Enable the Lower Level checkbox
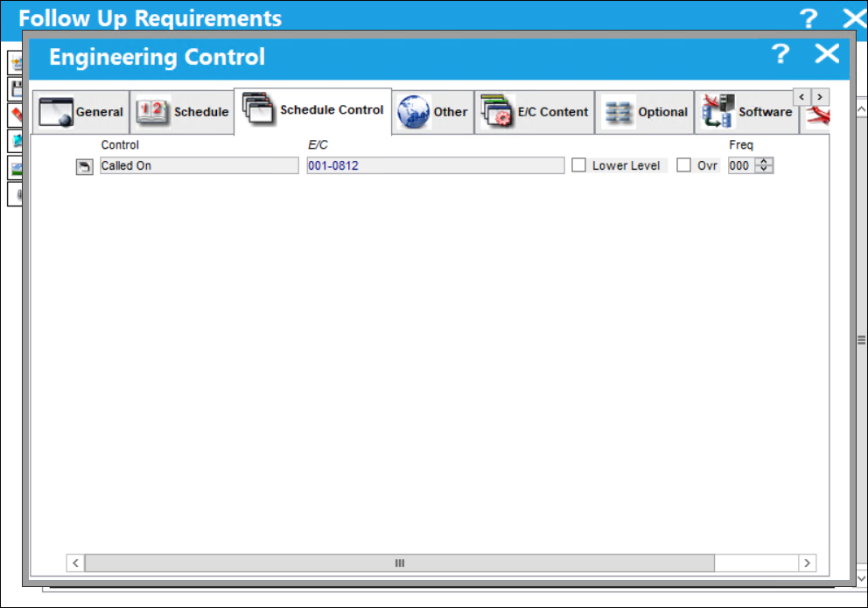The width and height of the screenshot is (868, 608). click(x=578, y=165)
